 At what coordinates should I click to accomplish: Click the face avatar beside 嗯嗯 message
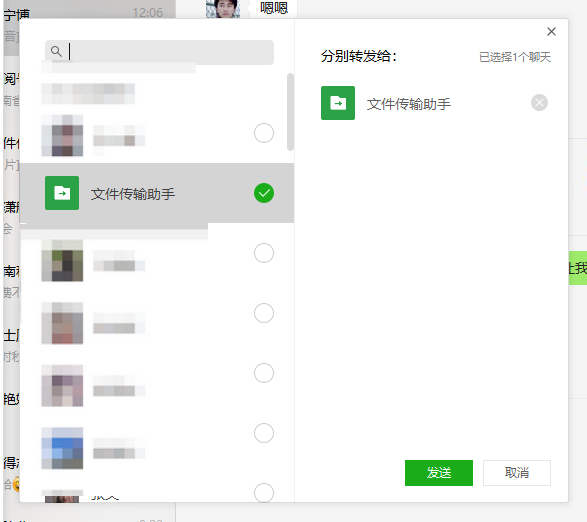(x=223, y=9)
